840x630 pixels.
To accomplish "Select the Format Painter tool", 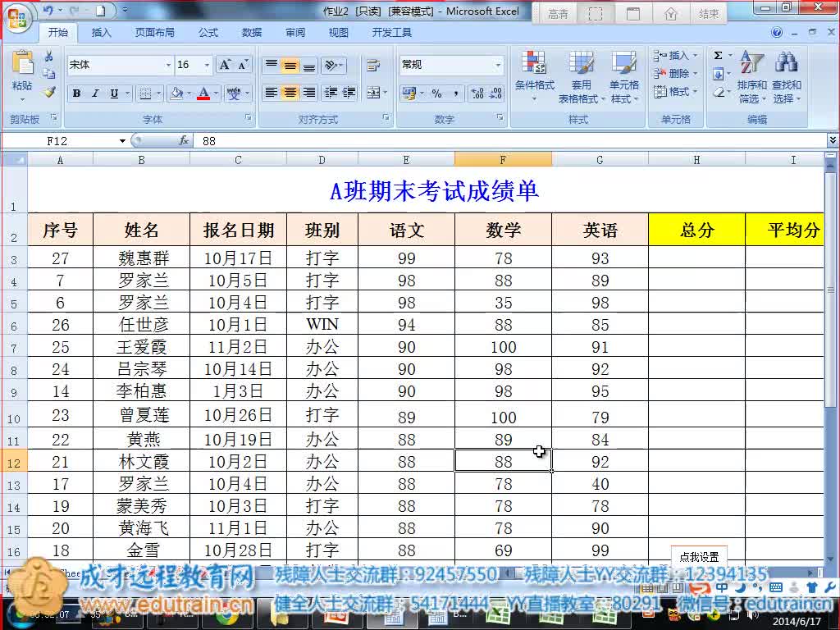I will tap(49, 93).
